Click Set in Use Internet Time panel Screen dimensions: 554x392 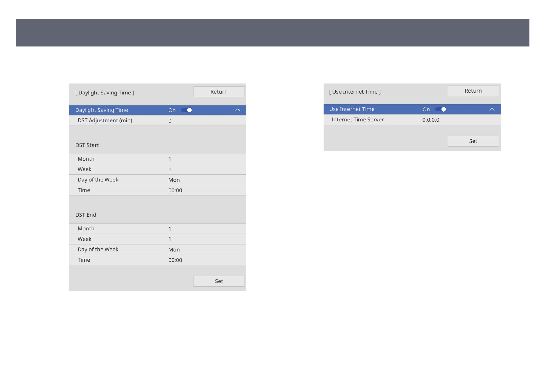tap(473, 141)
